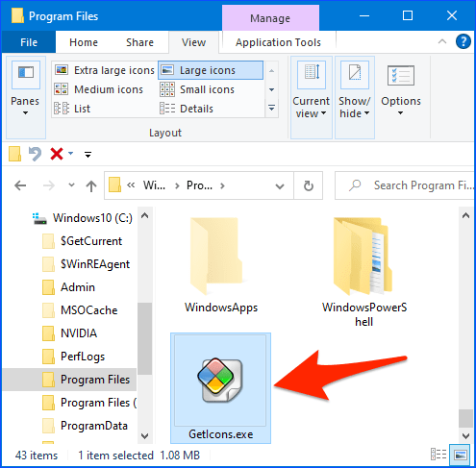Open NVIDIA folder in navigation pane

pos(70,333)
